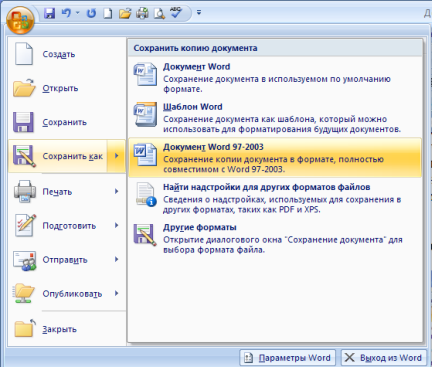Select Шаблон Word save option
The width and height of the screenshot is (432, 367).
click(x=275, y=118)
